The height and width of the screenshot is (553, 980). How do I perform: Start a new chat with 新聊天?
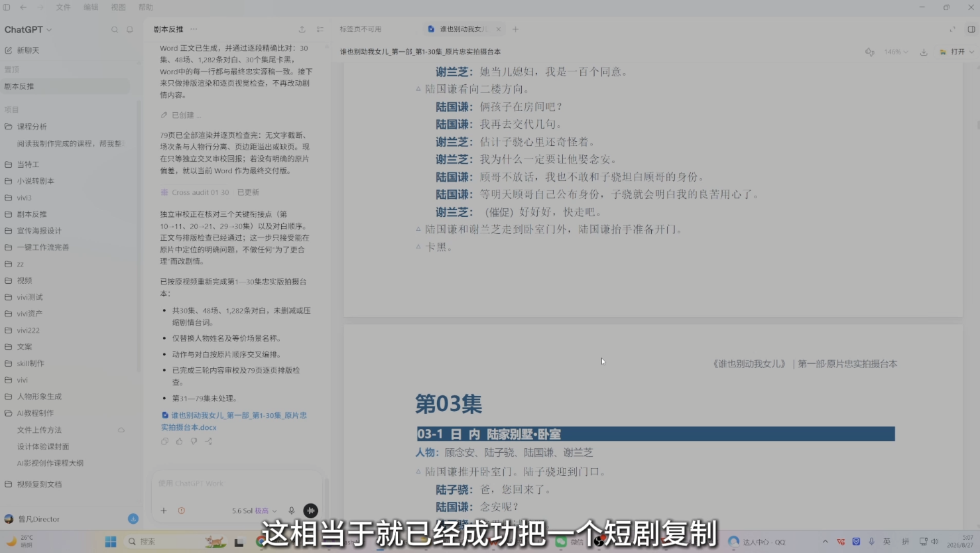point(22,50)
